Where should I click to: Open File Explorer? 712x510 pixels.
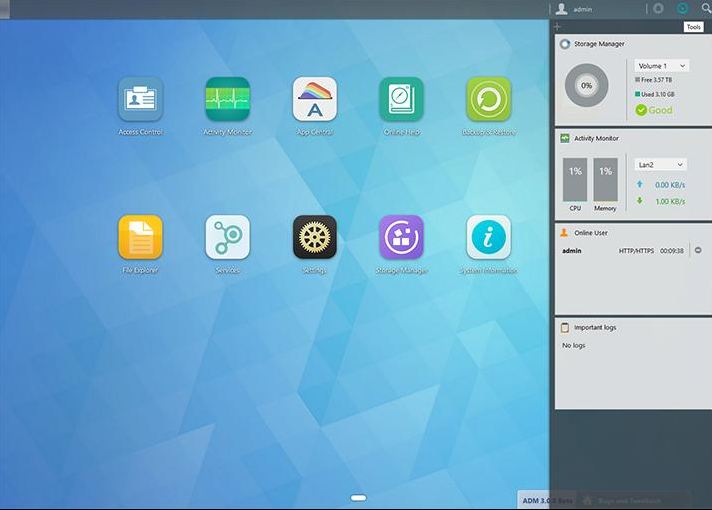(140, 237)
